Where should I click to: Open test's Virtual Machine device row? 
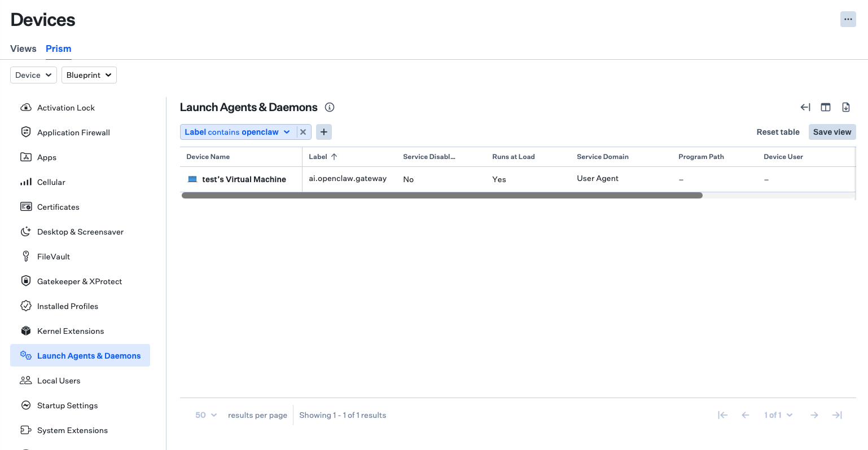click(x=244, y=179)
